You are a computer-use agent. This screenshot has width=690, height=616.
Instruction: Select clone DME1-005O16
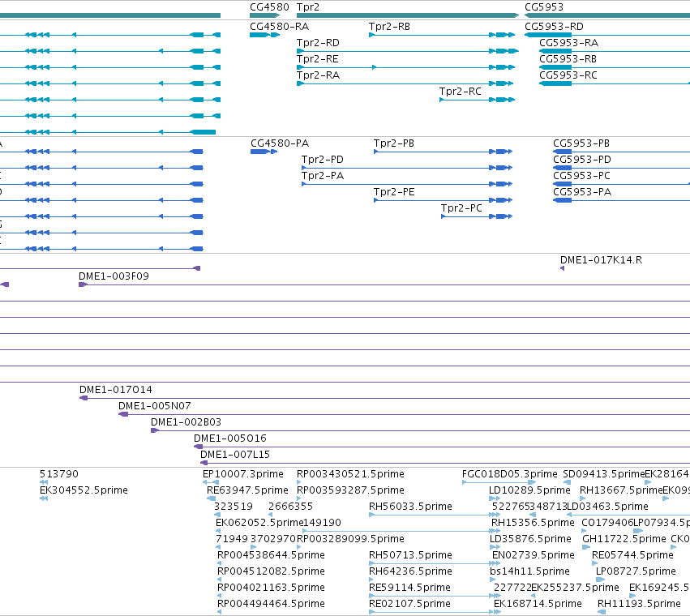pyautogui.click(x=230, y=438)
